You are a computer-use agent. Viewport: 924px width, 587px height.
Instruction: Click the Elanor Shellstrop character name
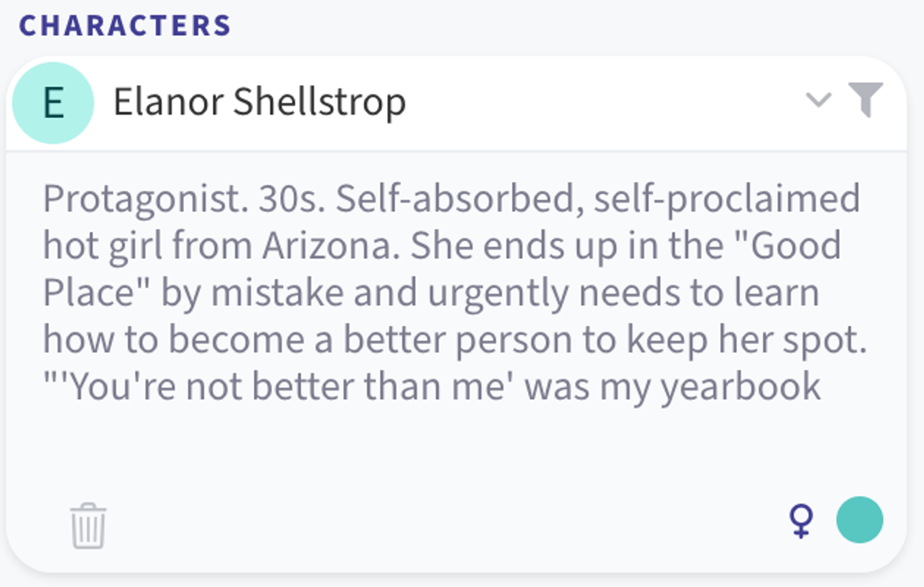pyautogui.click(x=259, y=102)
